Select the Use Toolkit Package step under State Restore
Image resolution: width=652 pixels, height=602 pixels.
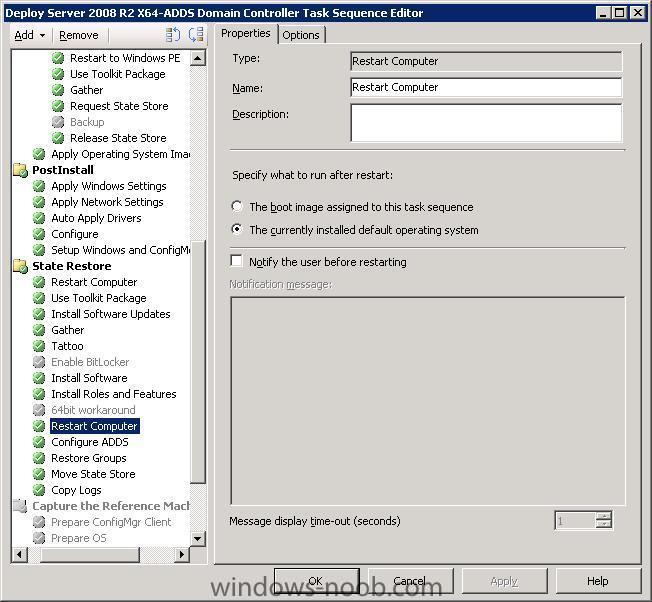(99, 298)
